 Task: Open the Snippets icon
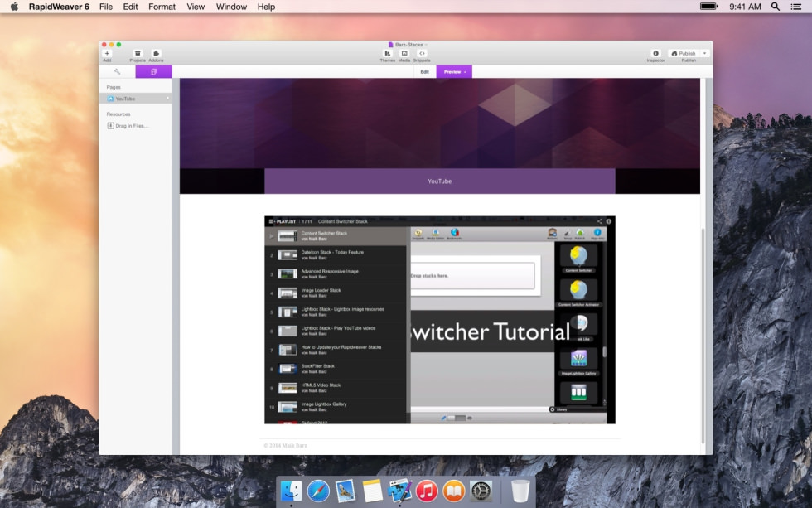pos(422,53)
